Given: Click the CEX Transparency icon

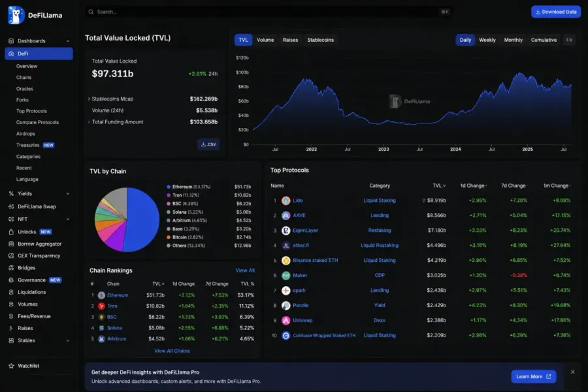Looking at the screenshot, I should [11, 256].
